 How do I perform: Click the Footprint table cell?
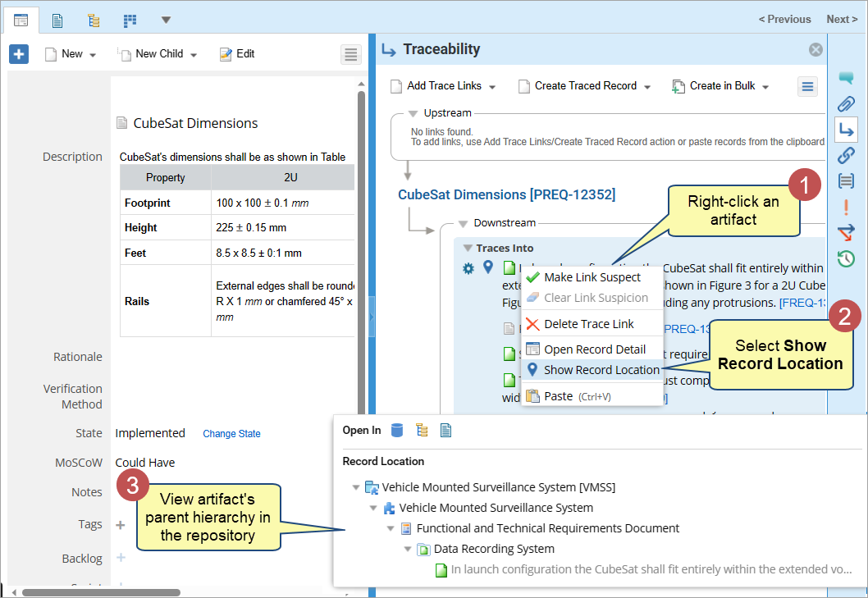coord(166,203)
